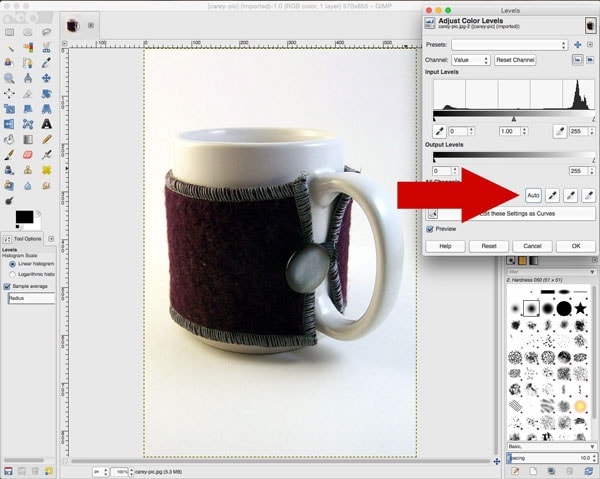Image resolution: width=600 pixels, height=479 pixels.
Task: Toggle the Preview checkbox in Levels
Action: (x=430, y=229)
